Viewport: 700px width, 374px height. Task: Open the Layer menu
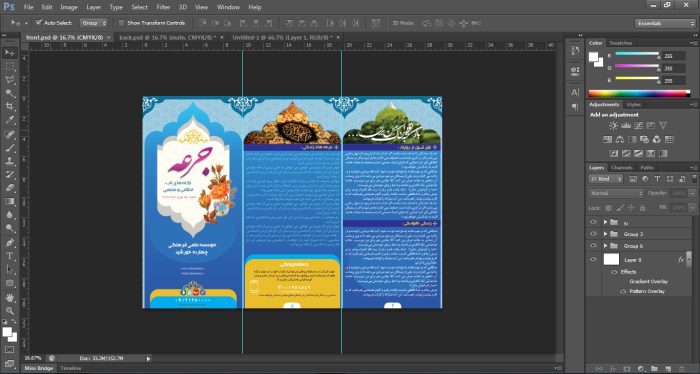tap(93, 7)
